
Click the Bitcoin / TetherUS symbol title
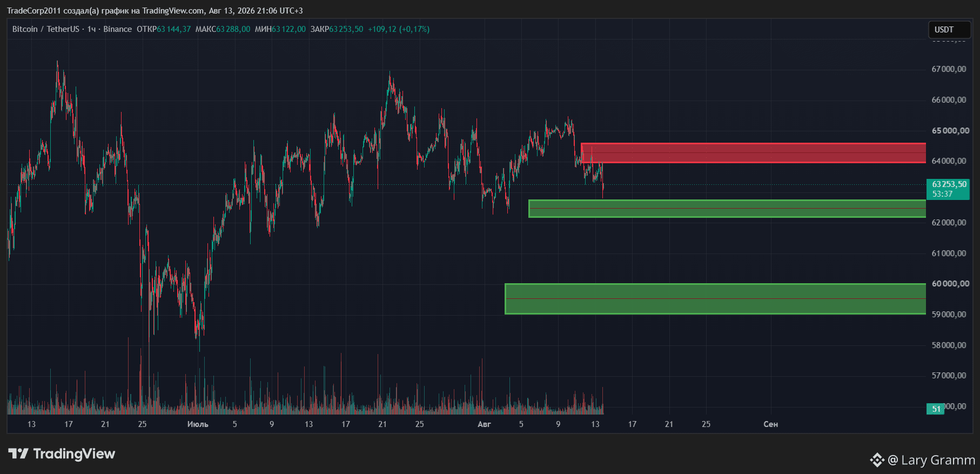click(x=46, y=29)
